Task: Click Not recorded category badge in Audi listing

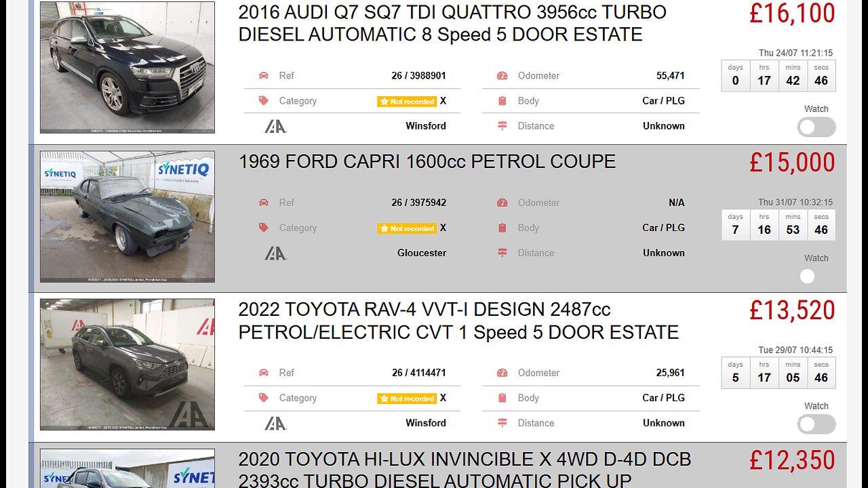Action: point(407,102)
